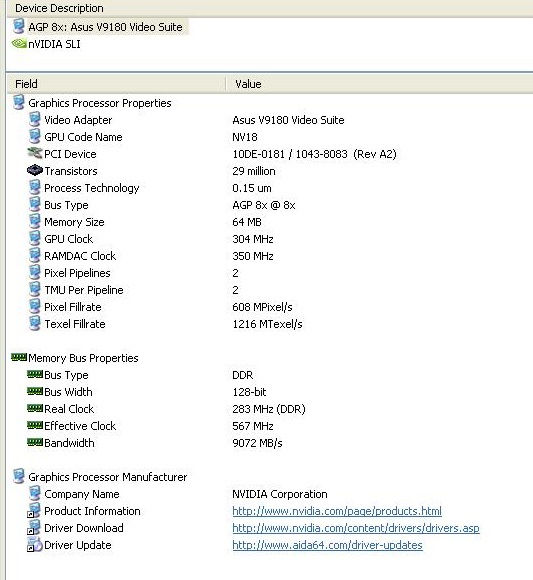Select the value Asus V9180 Video Suite in Value column

tap(288, 120)
